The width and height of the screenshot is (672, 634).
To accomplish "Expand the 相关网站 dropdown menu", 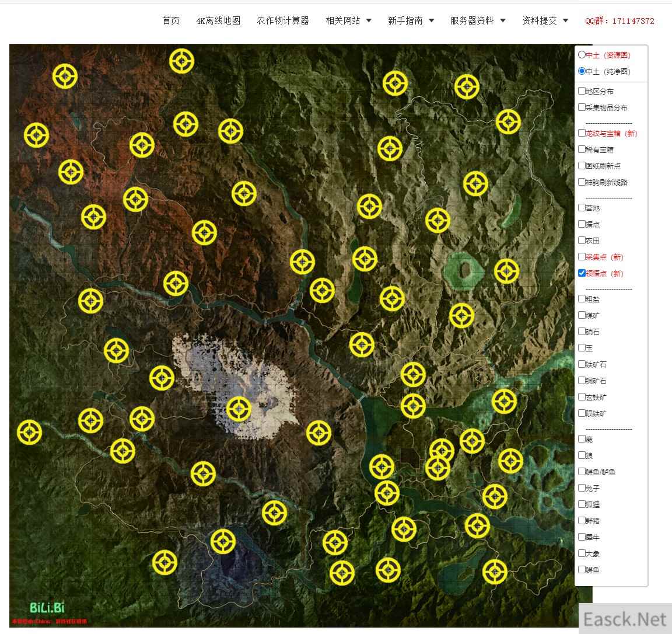I will (x=348, y=20).
